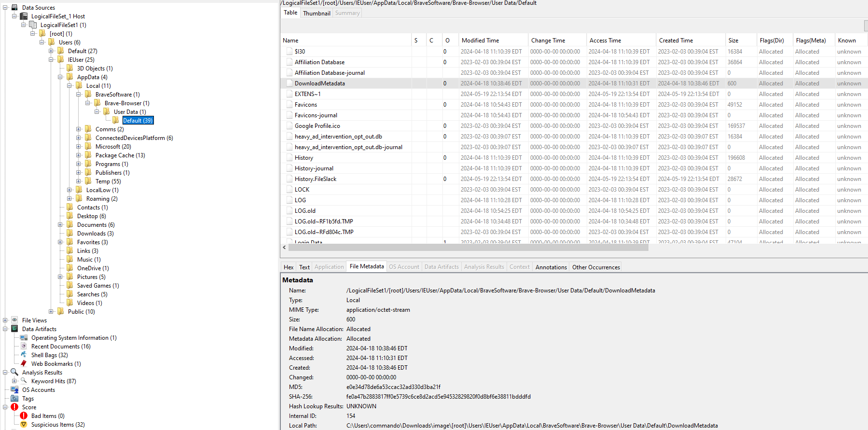
Task: Click the Public folder icon
Action: pos(60,311)
